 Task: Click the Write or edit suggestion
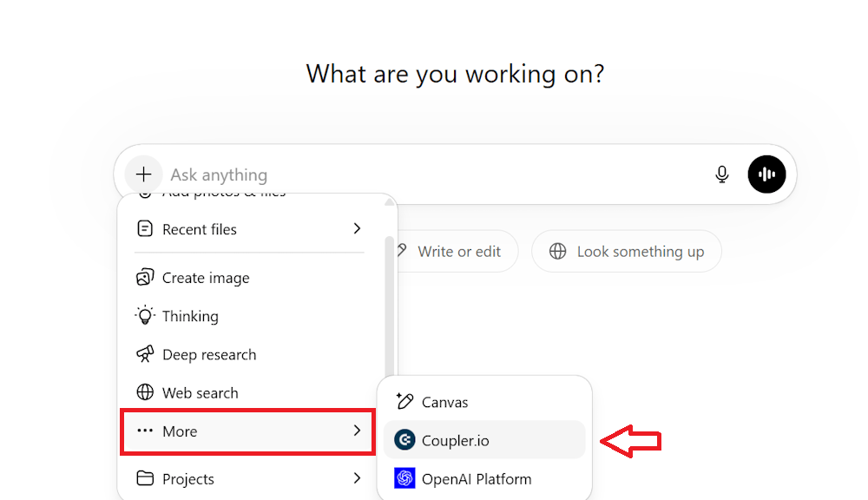tap(457, 252)
